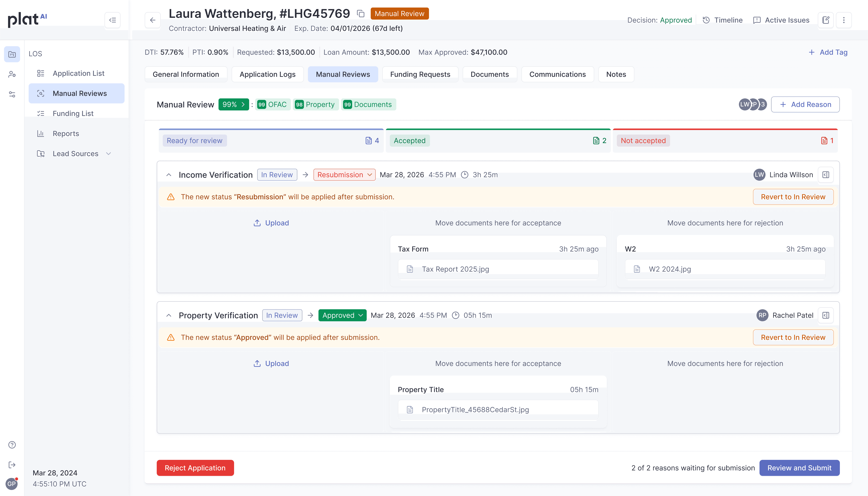Upload a document for Property Verification
The width and height of the screenshot is (868, 496).
(x=271, y=363)
